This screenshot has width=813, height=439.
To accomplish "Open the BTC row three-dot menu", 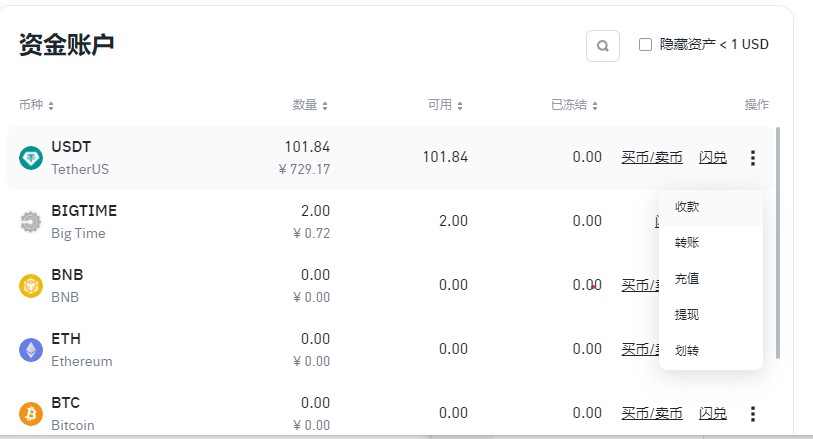I will tap(753, 414).
